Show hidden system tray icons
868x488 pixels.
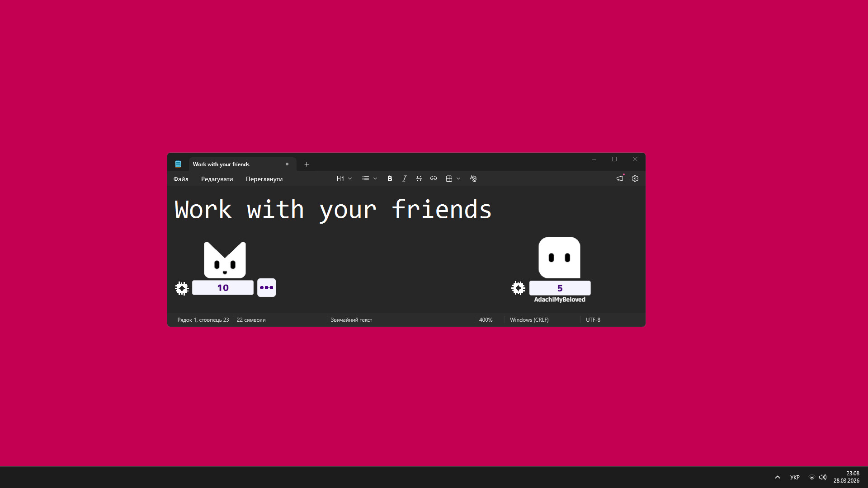pyautogui.click(x=778, y=477)
